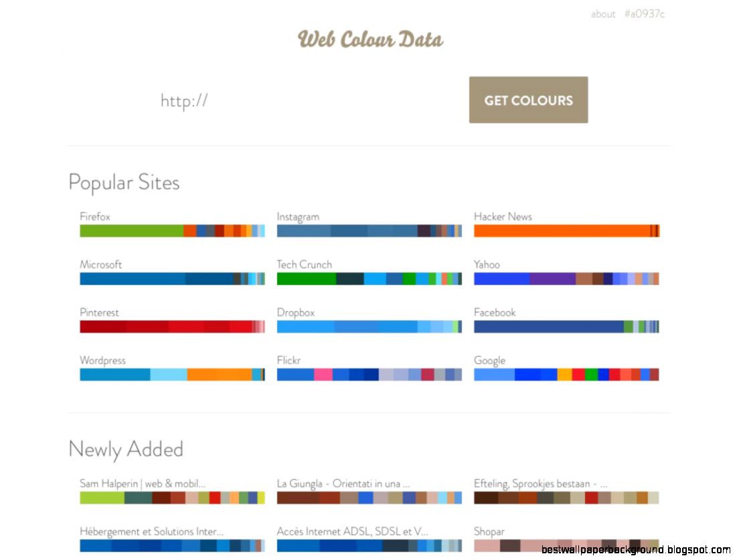739x560 pixels.
Task: Open the Dropbox site link
Action: [295, 312]
